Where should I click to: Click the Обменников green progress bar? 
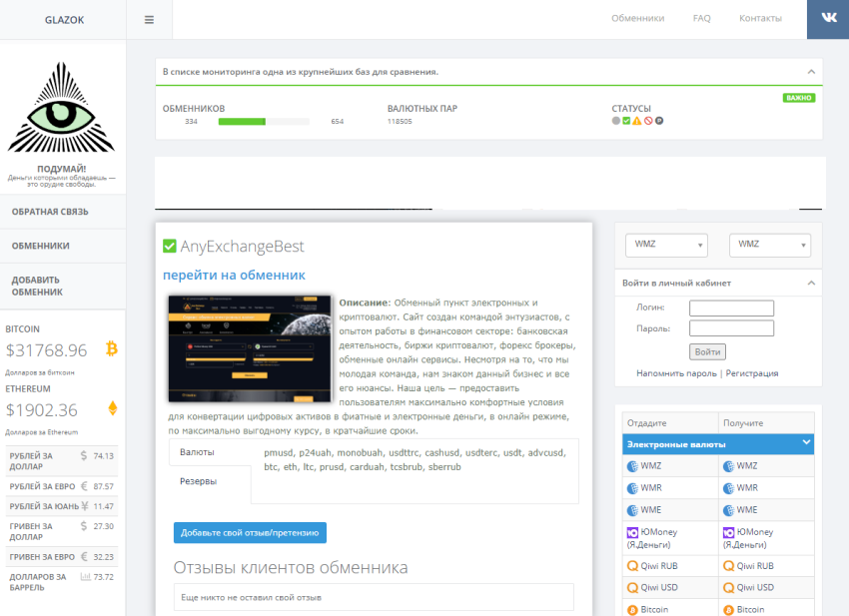[x=264, y=122]
